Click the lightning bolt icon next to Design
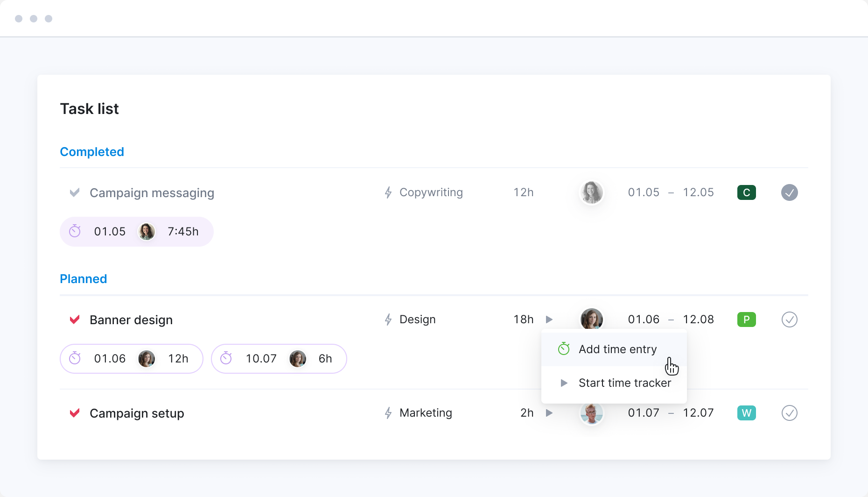The width and height of the screenshot is (868, 497). tap(388, 319)
